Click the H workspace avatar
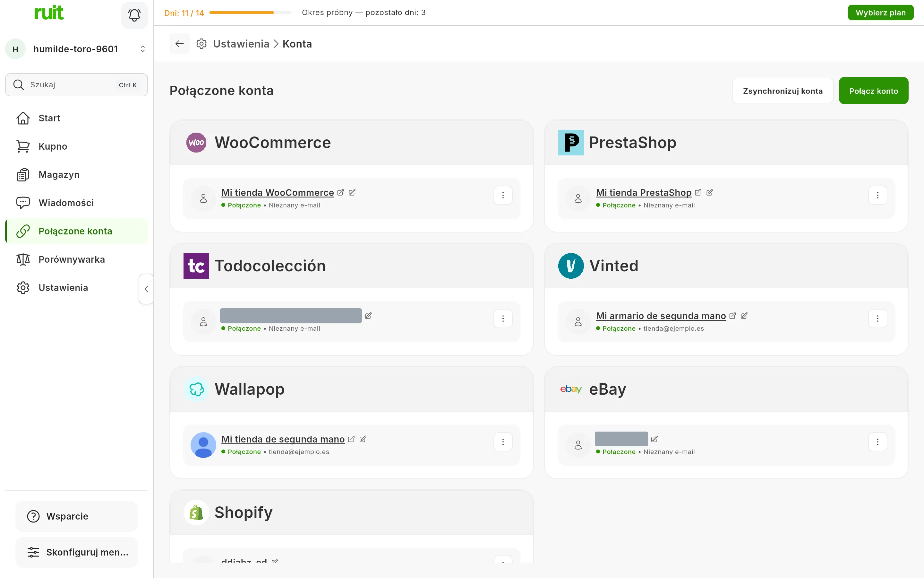Viewport: 924px width, 578px height. pyautogui.click(x=15, y=49)
